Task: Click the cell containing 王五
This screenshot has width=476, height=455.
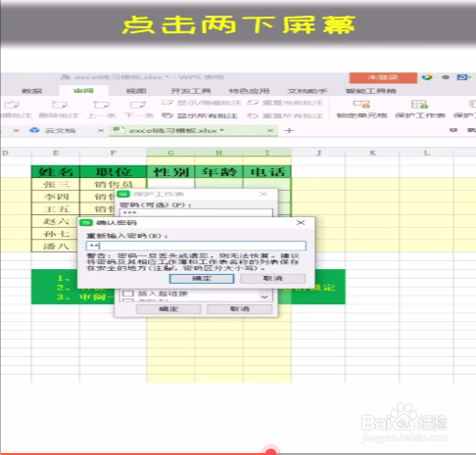Action: point(56,209)
